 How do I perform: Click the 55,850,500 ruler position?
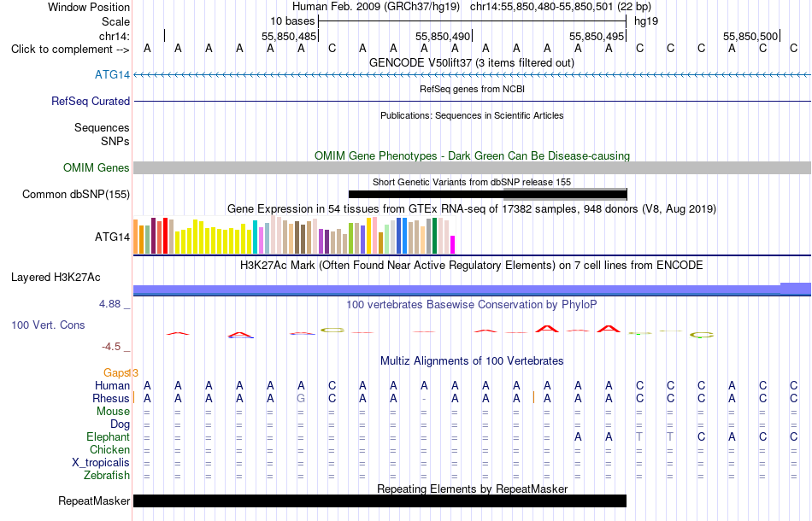click(x=750, y=36)
